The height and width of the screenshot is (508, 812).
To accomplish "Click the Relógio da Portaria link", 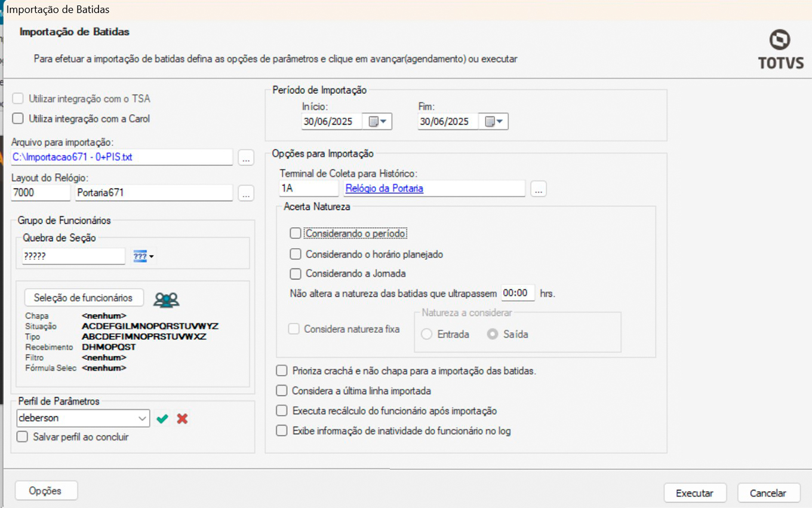I will click(x=384, y=189).
